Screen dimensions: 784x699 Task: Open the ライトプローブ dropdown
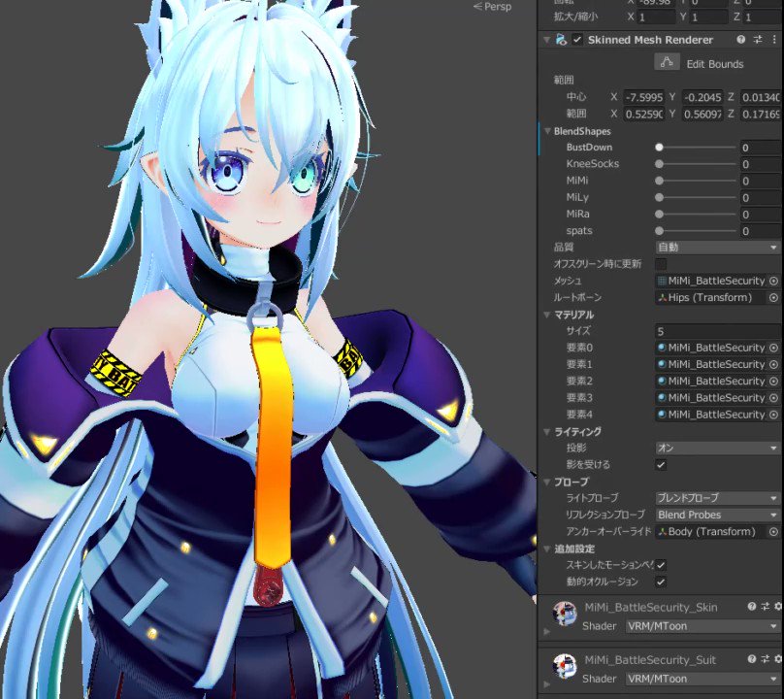(717, 498)
